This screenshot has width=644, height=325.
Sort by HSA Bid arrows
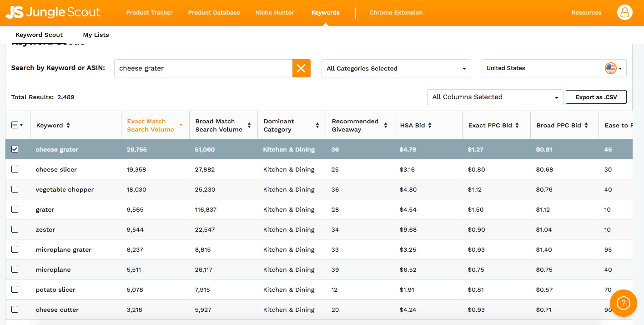click(430, 125)
